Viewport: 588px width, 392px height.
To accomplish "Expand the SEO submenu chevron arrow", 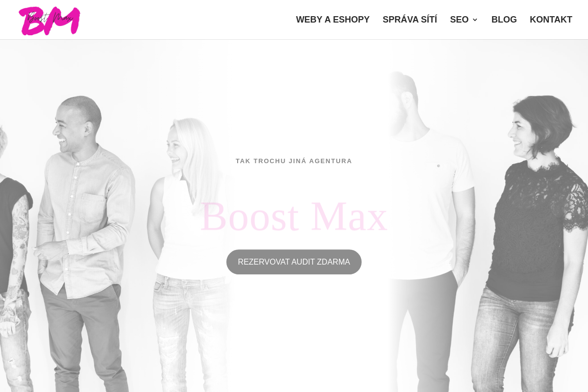I will coord(475,20).
